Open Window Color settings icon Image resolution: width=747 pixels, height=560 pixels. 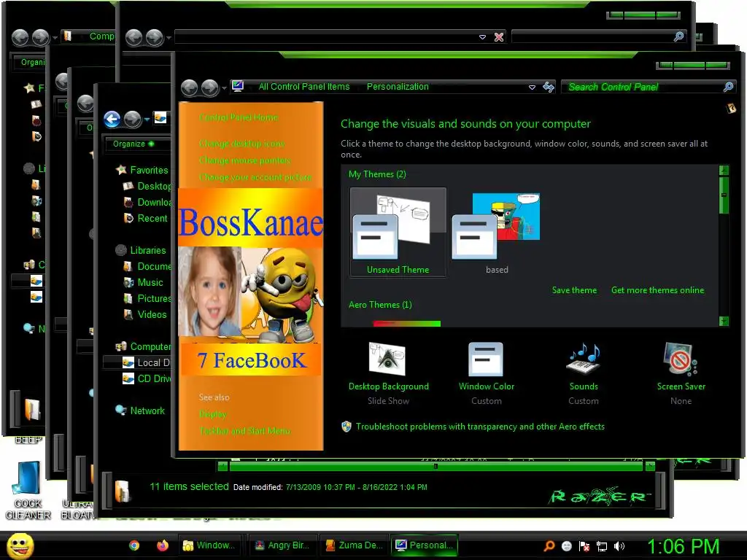(x=486, y=359)
